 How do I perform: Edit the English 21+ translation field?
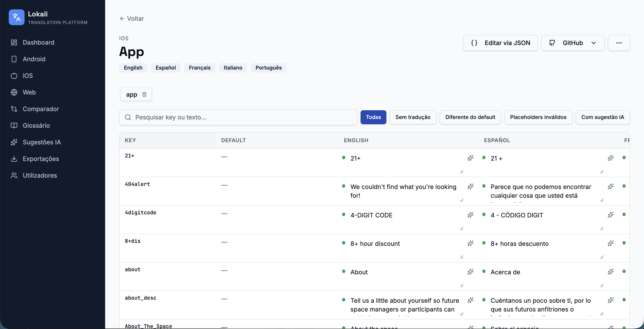click(x=406, y=163)
